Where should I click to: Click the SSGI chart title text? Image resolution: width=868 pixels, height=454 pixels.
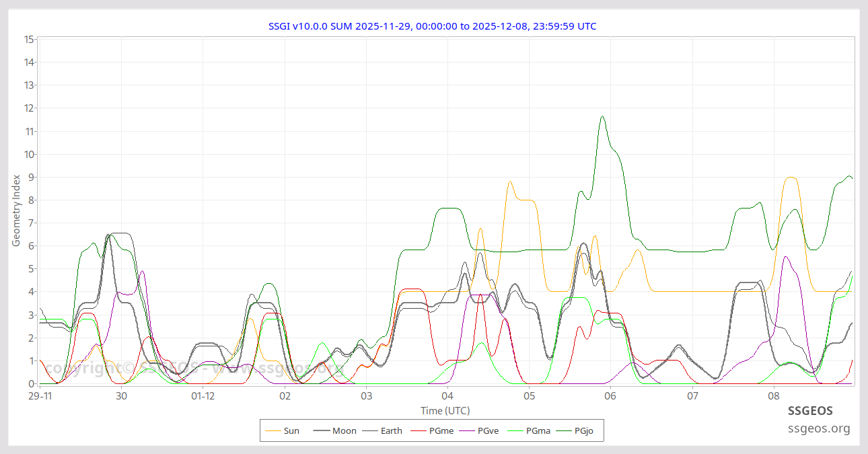pyautogui.click(x=432, y=26)
